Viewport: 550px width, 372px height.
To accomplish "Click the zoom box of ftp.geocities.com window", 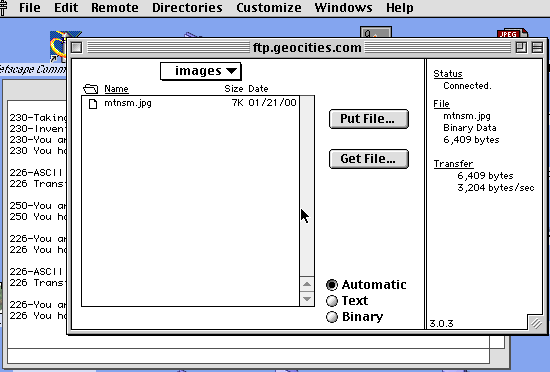I will pos(521,47).
